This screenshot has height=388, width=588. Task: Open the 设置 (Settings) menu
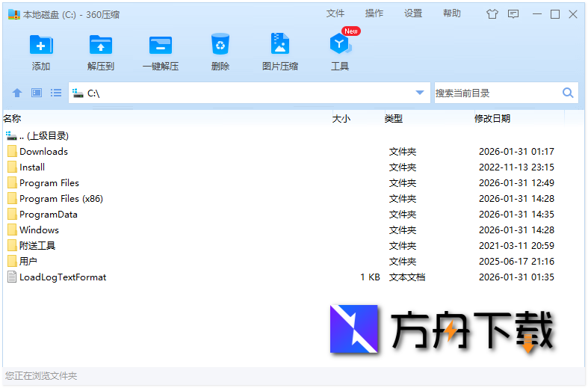[x=413, y=13]
